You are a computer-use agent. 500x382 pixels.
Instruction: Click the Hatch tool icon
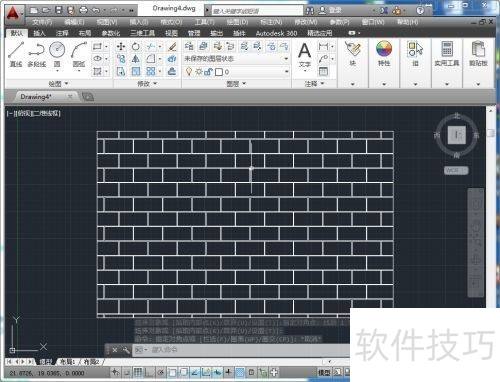tap(97, 71)
